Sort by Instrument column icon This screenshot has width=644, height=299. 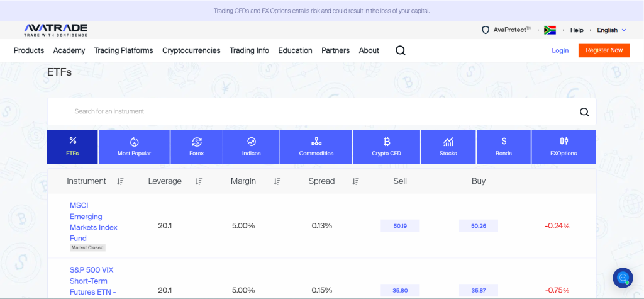tap(120, 181)
